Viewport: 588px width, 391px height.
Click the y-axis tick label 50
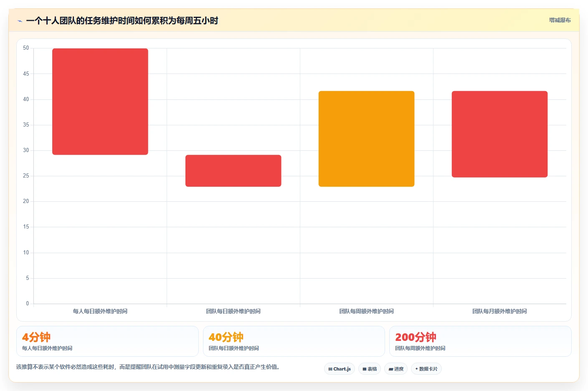point(26,48)
